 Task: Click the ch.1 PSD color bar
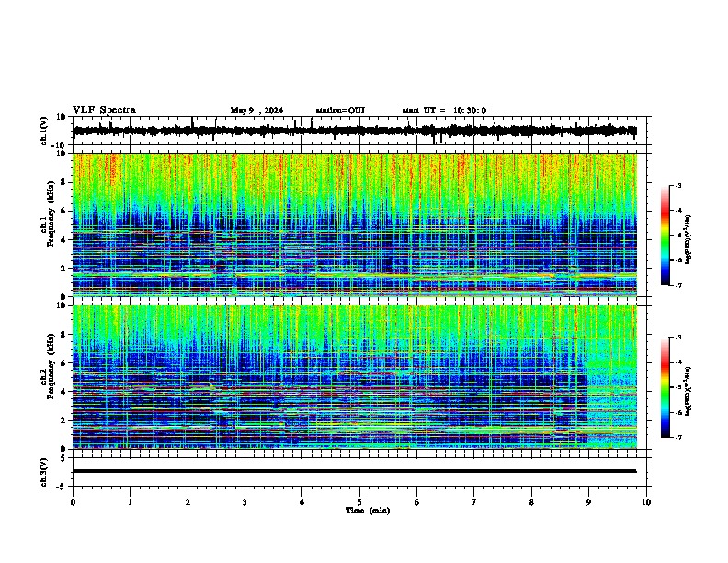(665, 236)
